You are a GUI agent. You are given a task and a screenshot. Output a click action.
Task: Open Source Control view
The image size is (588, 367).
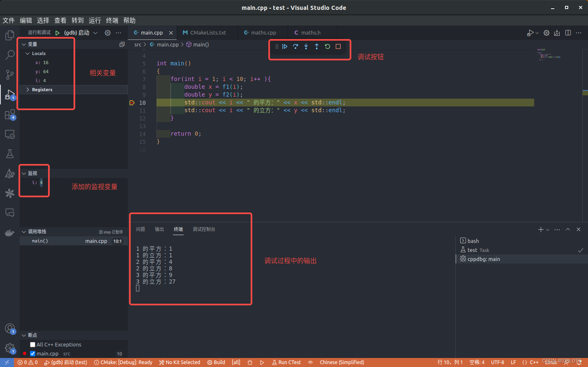point(10,74)
